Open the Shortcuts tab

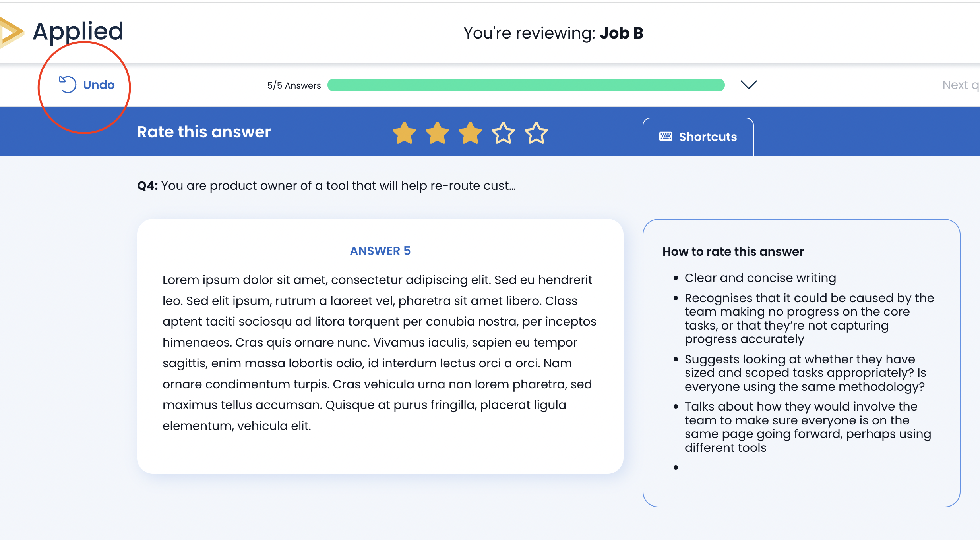pyautogui.click(x=698, y=137)
